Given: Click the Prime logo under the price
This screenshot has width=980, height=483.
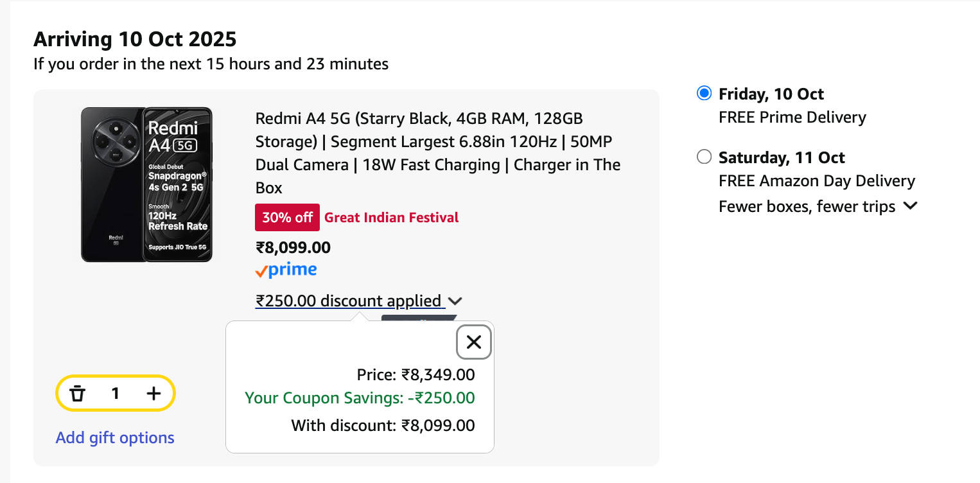Looking at the screenshot, I should pyautogui.click(x=286, y=271).
